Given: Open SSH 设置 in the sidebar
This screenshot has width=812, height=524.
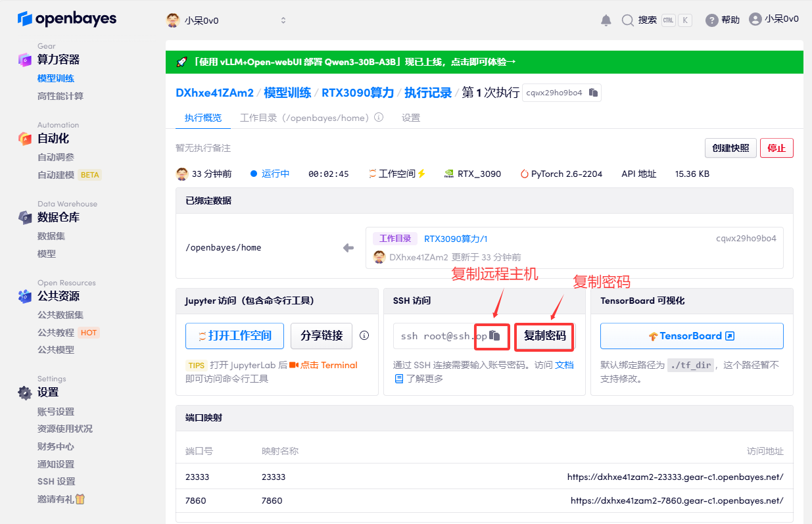Looking at the screenshot, I should tap(57, 481).
